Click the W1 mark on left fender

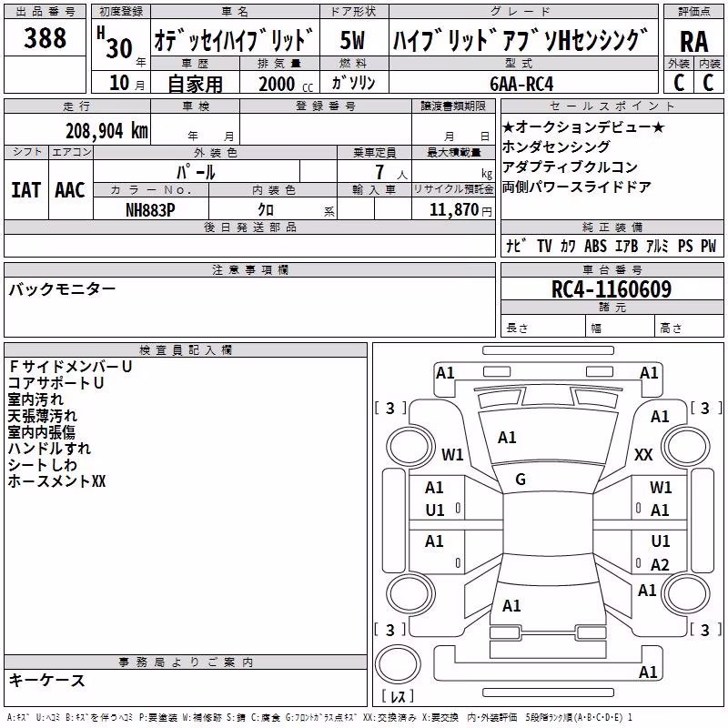pos(452,454)
